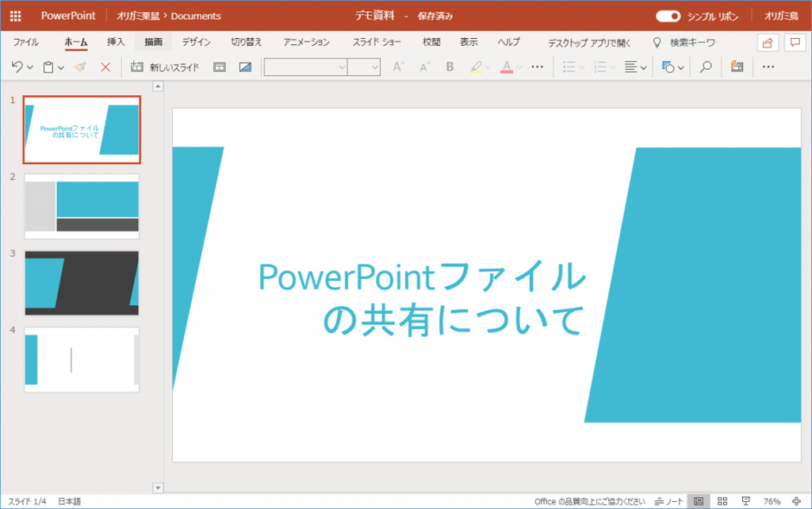Switch to the デザイン tab

pyautogui.click(x=197, y=43)
